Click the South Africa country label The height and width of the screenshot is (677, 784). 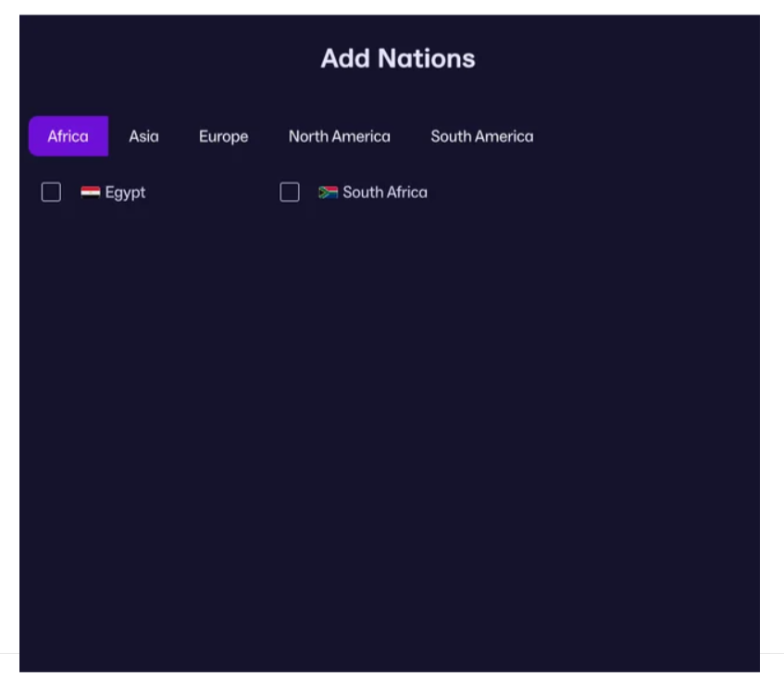coord(385,193)
